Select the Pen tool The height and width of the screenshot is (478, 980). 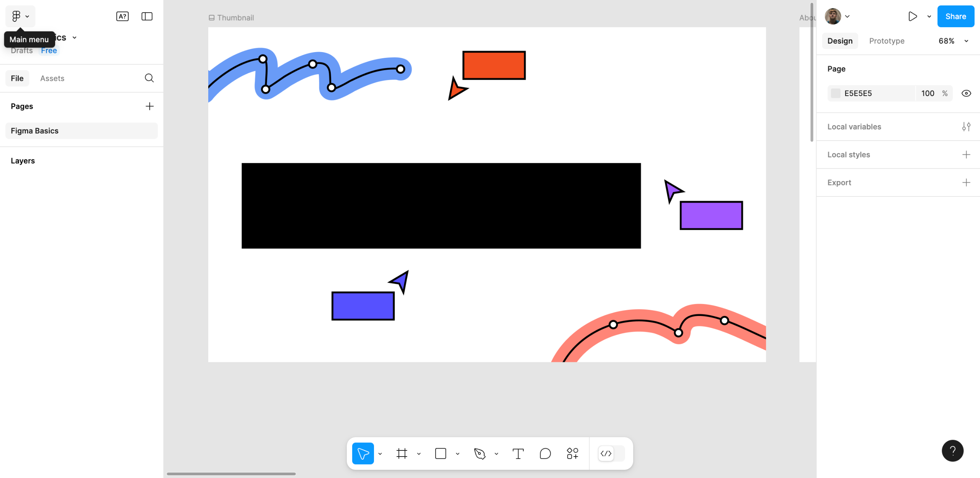[480, 453]
